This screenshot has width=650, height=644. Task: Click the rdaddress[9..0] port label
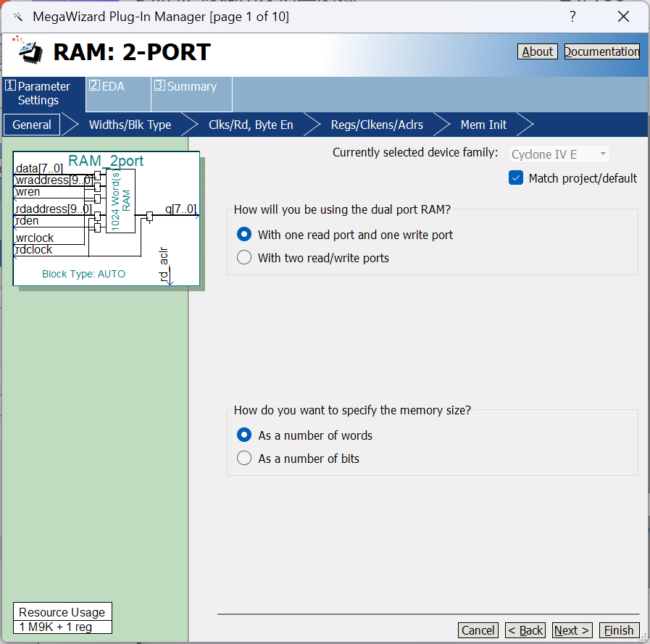tap(54, 209)
